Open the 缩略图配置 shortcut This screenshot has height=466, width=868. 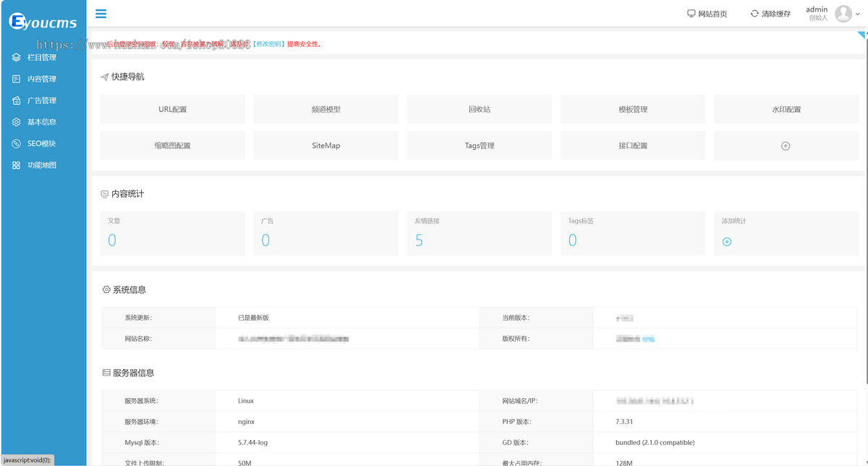click(x=172, y=145)
